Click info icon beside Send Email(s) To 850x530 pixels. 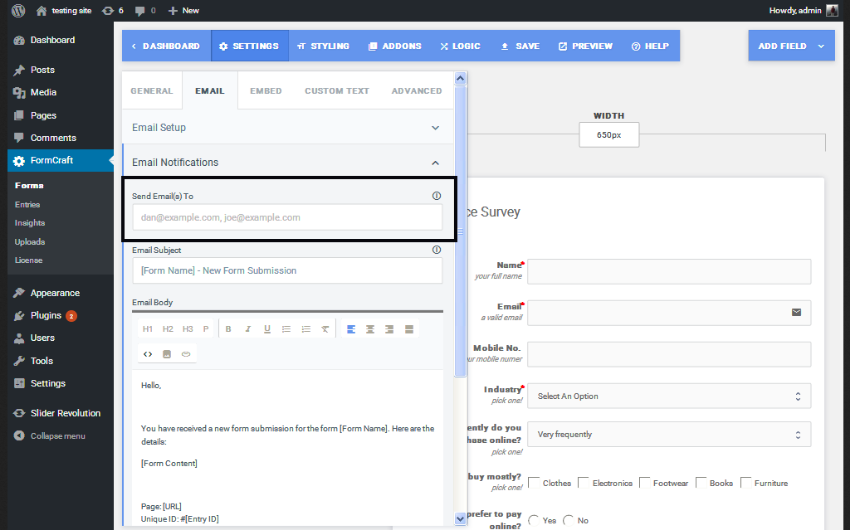tap(436, 196)
